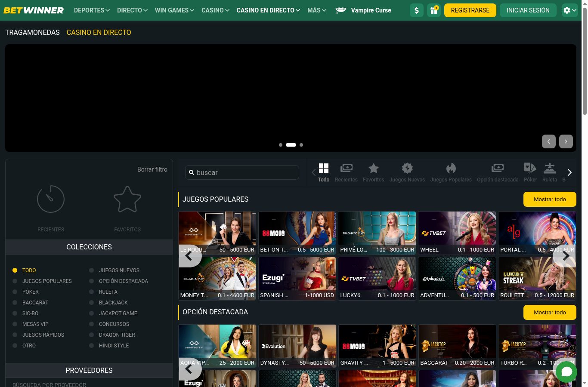Open the Recientes clock icon in sidebar
Viewport: 588px width, 387px height.
pyautogui.click(x=51, y=199)
